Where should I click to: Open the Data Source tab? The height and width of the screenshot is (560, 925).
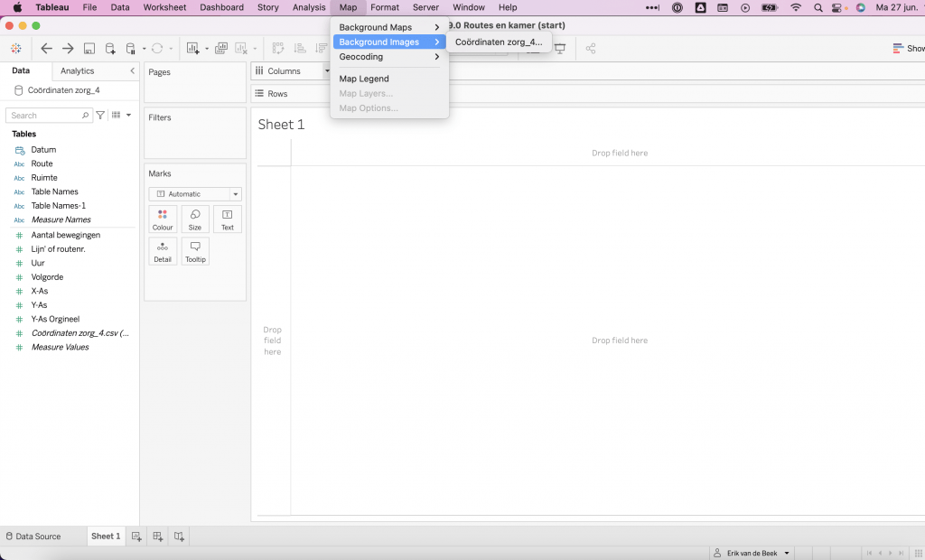tap(34, 537)
